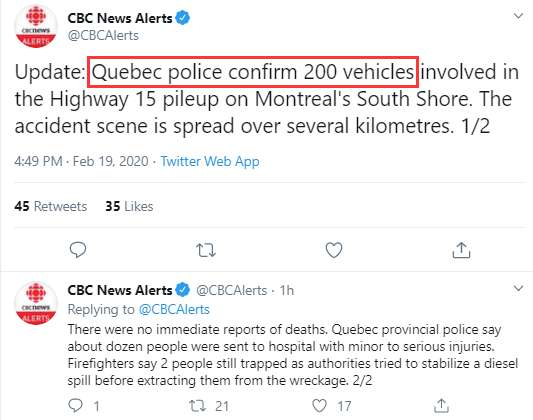
Task: Reply to the 2/2 follow-up tweet
Action: 75,405
